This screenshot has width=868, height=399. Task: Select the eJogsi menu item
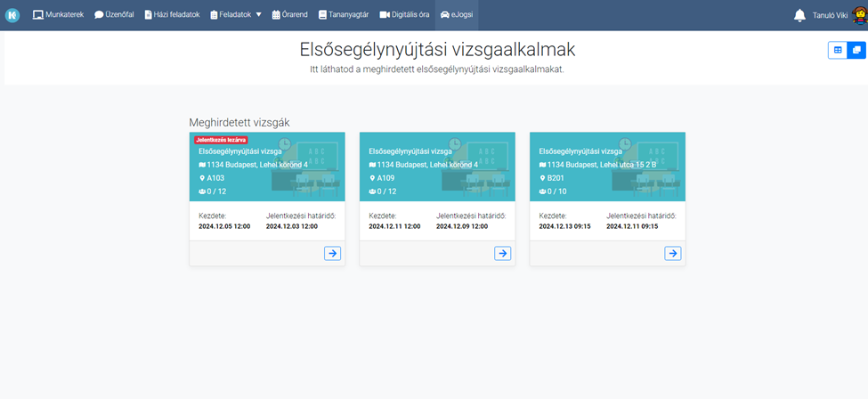point(457,15)
